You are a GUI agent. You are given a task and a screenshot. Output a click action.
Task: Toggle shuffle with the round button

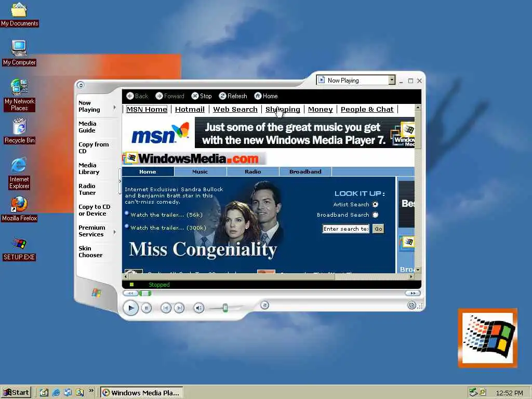(x=264, y=305)
